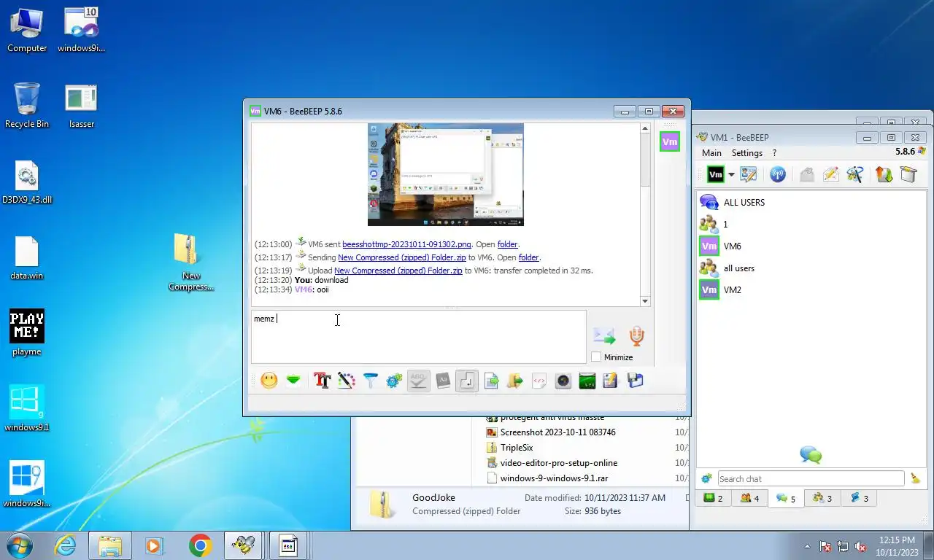Switch to the green tab labeled 2
The image size is (934, 560).
(713, 499)
